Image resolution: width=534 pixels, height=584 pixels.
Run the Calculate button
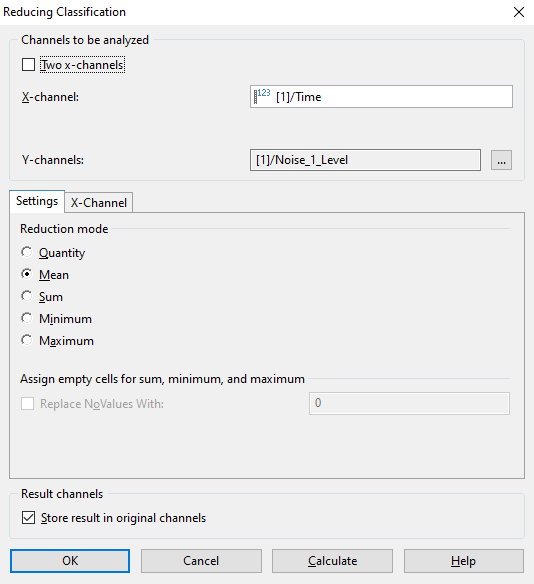coord(332,561)
